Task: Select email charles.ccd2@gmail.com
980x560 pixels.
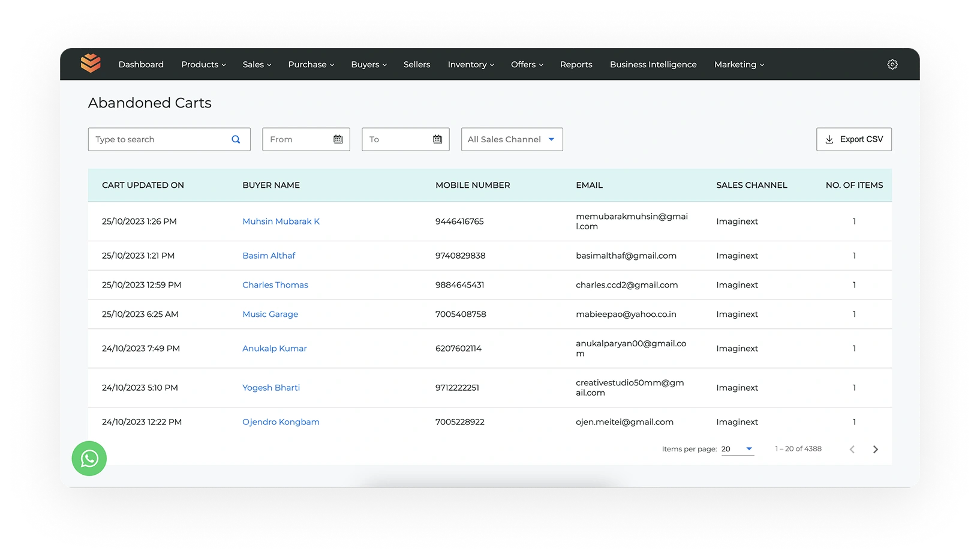Action: (x=627, y=285)
